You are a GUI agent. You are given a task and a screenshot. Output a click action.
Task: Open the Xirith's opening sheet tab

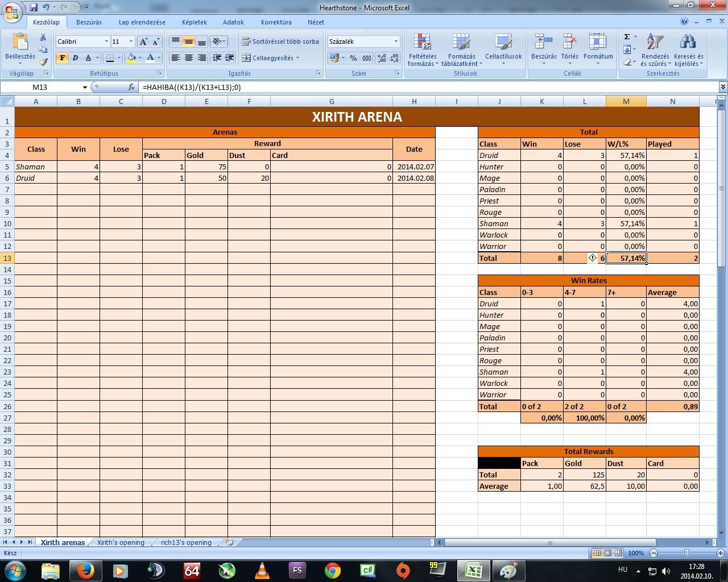coord(121,542)
